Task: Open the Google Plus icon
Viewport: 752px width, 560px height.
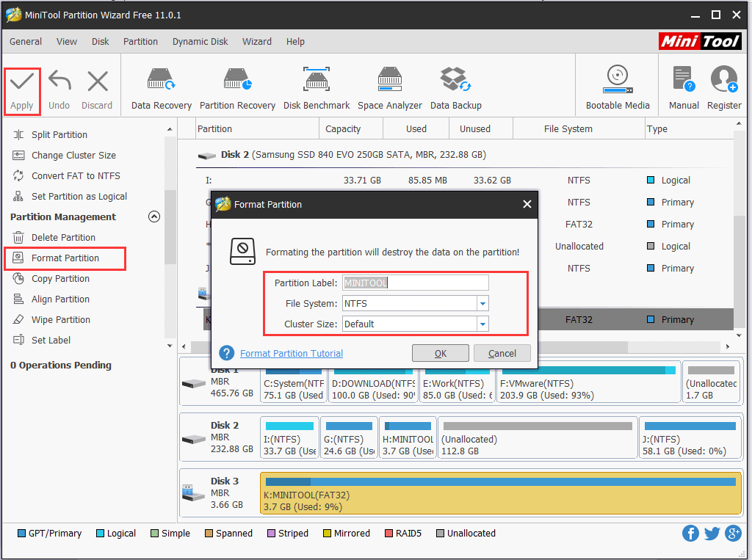Action: 734,533
